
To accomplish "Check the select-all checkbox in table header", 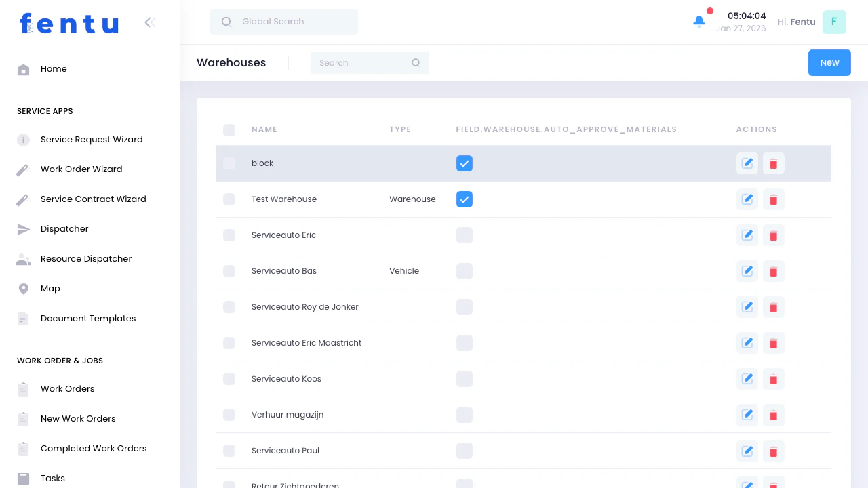I will point(229,130).
